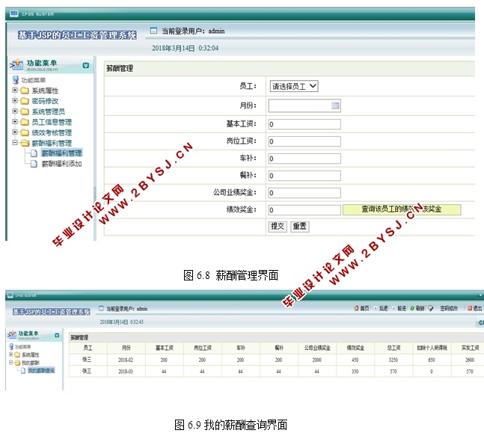484x448 pixels.
Task: Click the 月份 column header in lower table
Action: (126, 348)
